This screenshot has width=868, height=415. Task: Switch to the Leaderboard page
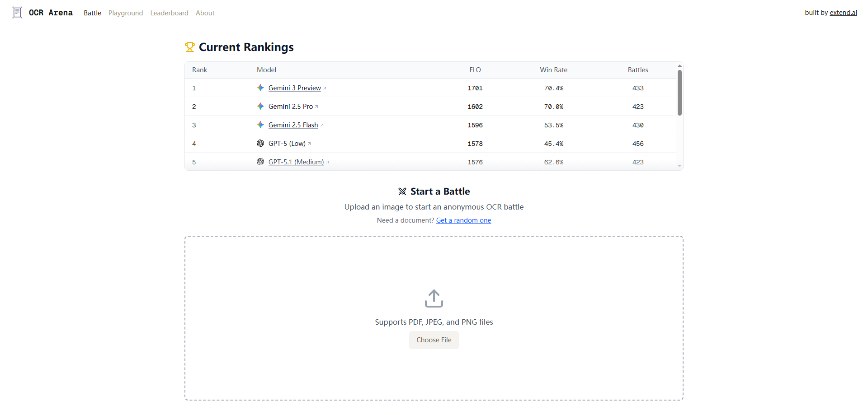coord(169,13)
